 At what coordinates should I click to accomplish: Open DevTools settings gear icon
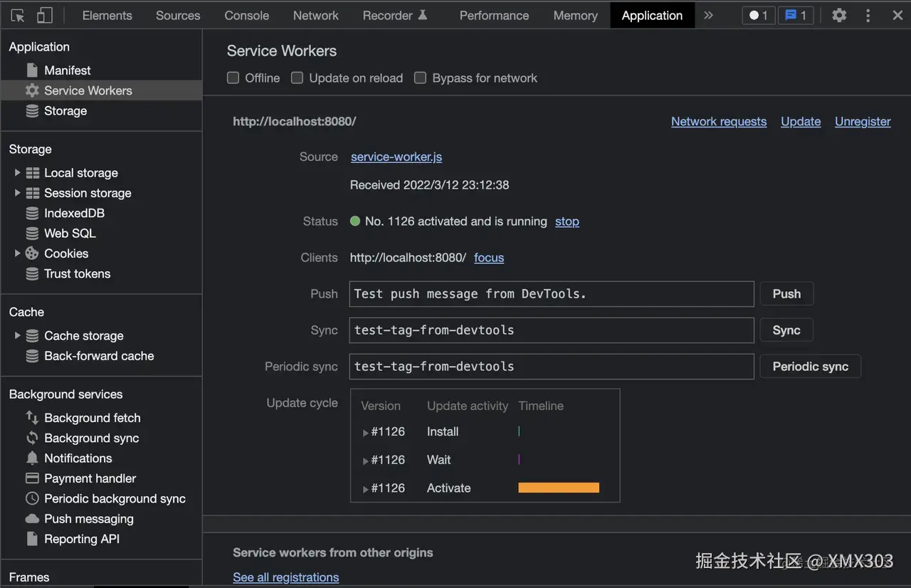pyautogui.click(x=839, y=15)
